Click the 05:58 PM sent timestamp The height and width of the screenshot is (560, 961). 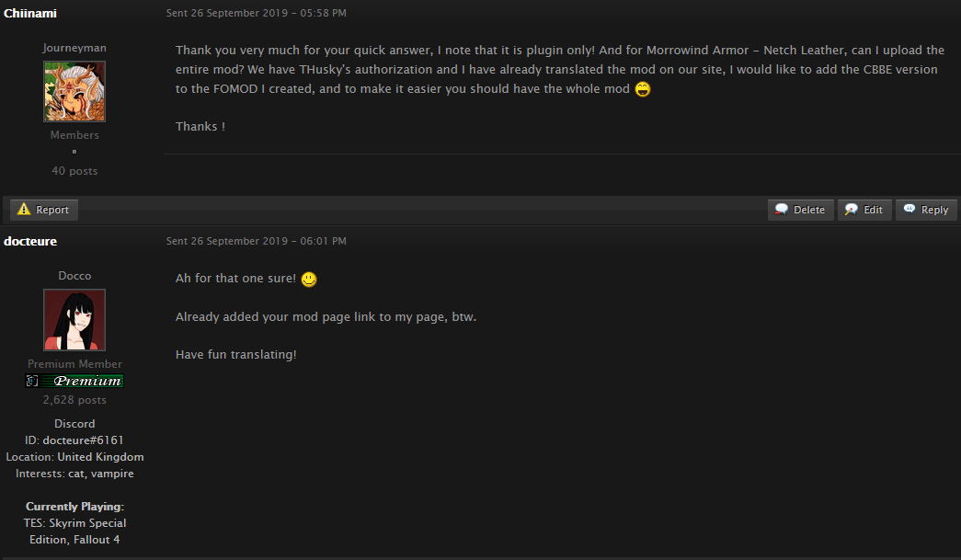click(257, 14)
